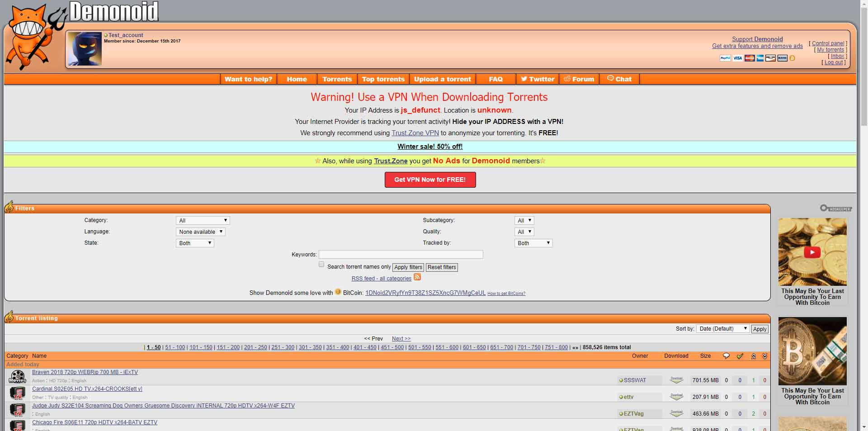This screenshot has width=868, height=431.
Task: Toggle the Search torrent names only checkbox
Action: [321, 265]
